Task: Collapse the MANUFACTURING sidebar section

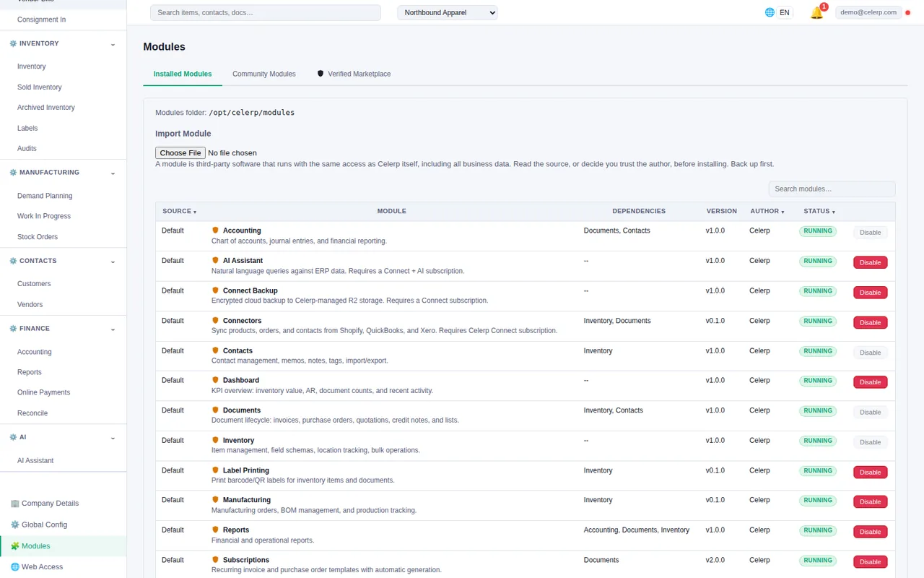Action: (113, 173)
